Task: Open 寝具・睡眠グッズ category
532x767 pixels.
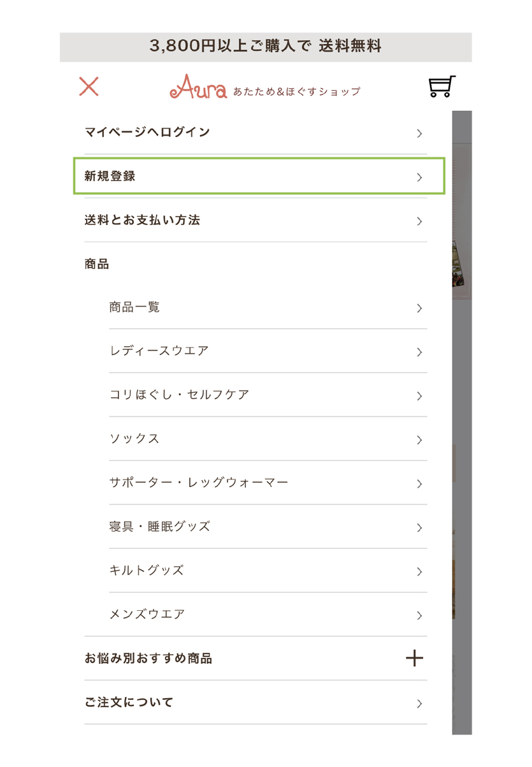Action: (x=268, y=527)
